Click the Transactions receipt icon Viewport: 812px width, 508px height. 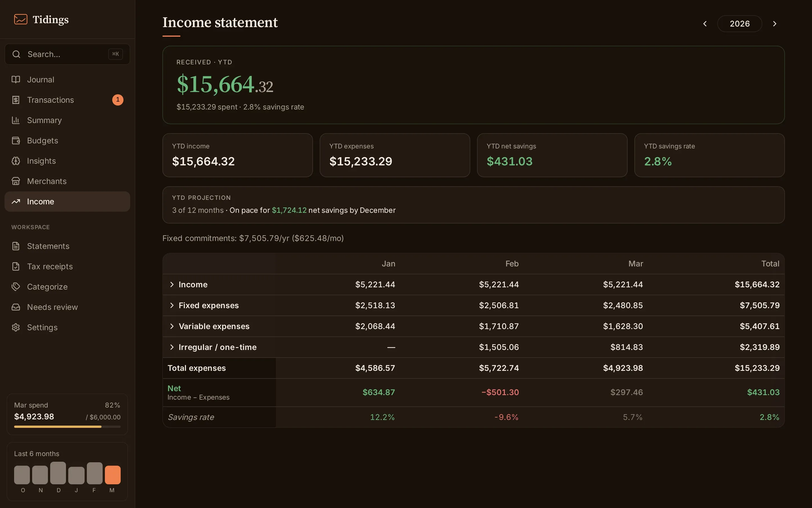coord(16,100)
